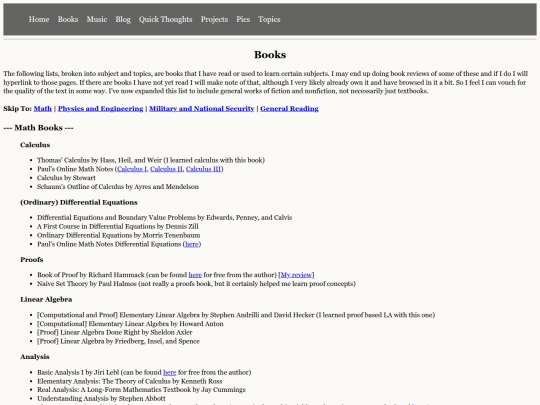Screen dimensions: 540x405
Task: Click the 'Skip To:' label
Action: point(17,108)
